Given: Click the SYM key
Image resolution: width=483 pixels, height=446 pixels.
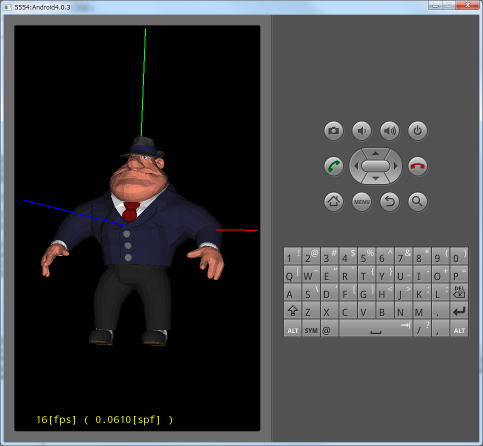Looking at the screenshot, I should tap(311, 328).
